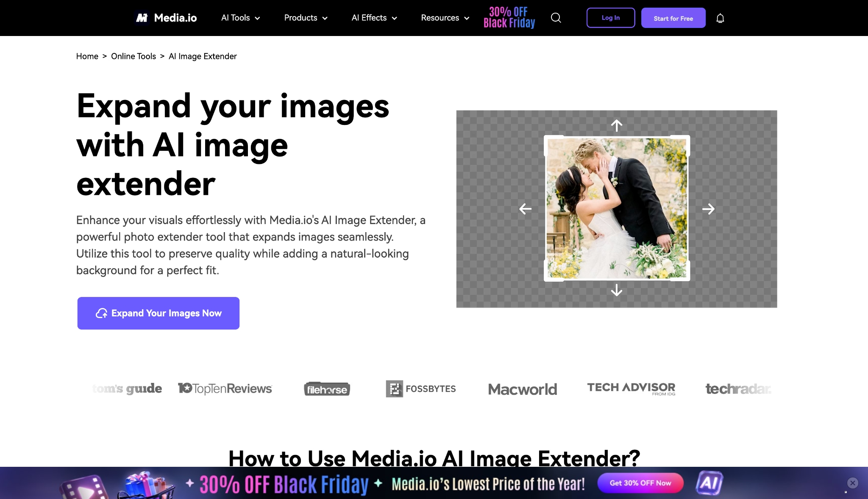Click the upward expansion arrow on the preview
Screen dimensions: 868x499
(617, 125)
